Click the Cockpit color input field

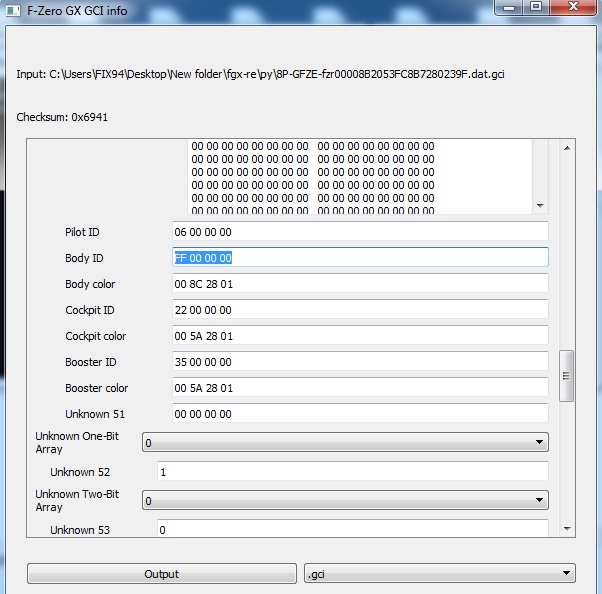pos(360,336)
